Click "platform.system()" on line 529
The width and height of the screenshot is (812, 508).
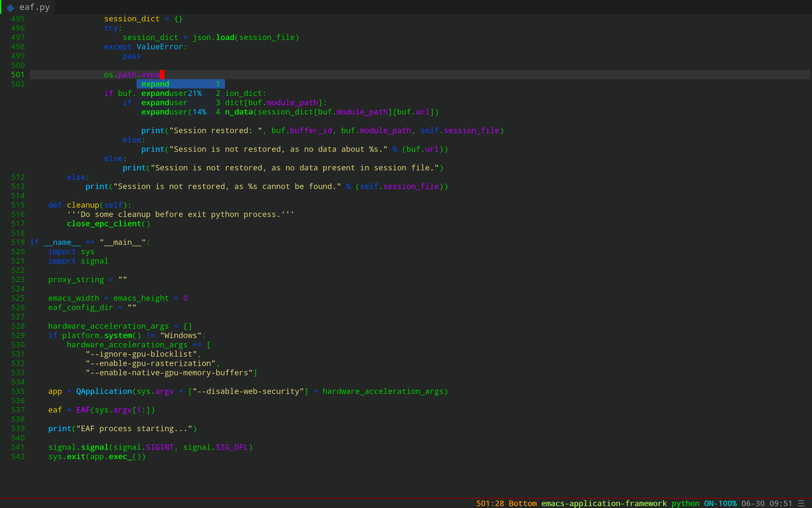click(101, 335)
